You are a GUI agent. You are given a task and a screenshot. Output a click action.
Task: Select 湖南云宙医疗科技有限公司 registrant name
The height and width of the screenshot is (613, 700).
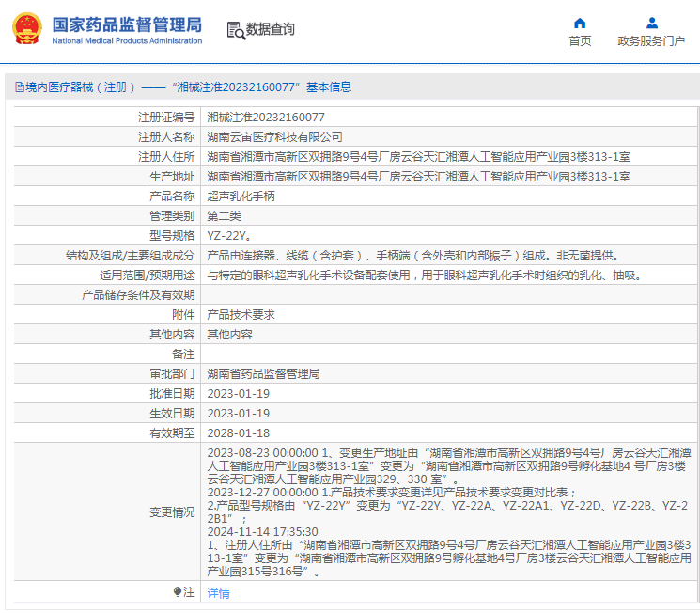(274, 136)
